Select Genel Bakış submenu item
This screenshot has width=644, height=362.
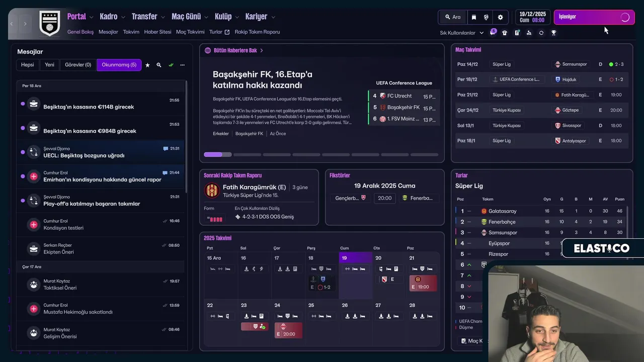coord(80,32)
